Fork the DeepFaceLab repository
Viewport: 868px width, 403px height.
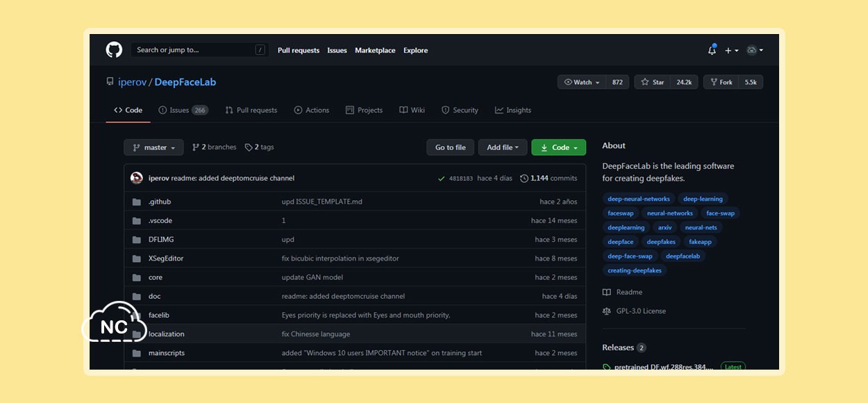(x=721, y=82)
